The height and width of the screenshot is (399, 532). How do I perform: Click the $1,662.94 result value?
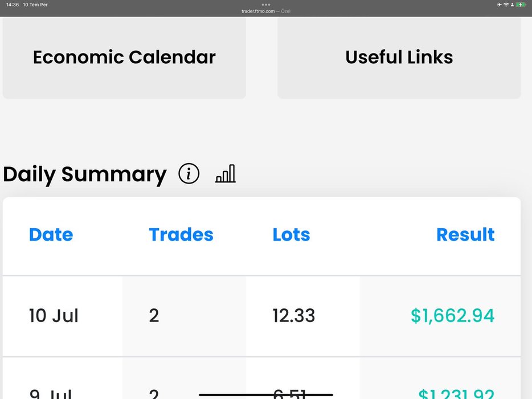pyautogui.click(x=452, y=316)
